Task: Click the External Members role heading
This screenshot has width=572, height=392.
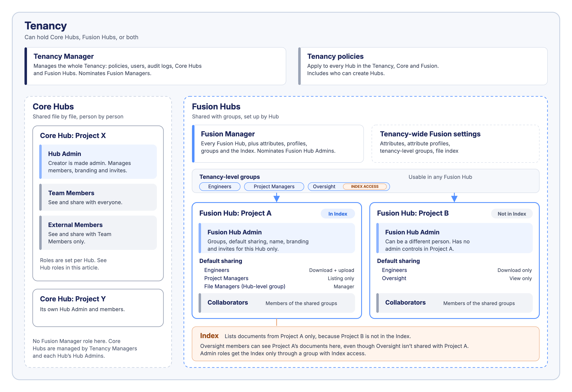Action: 75,225
